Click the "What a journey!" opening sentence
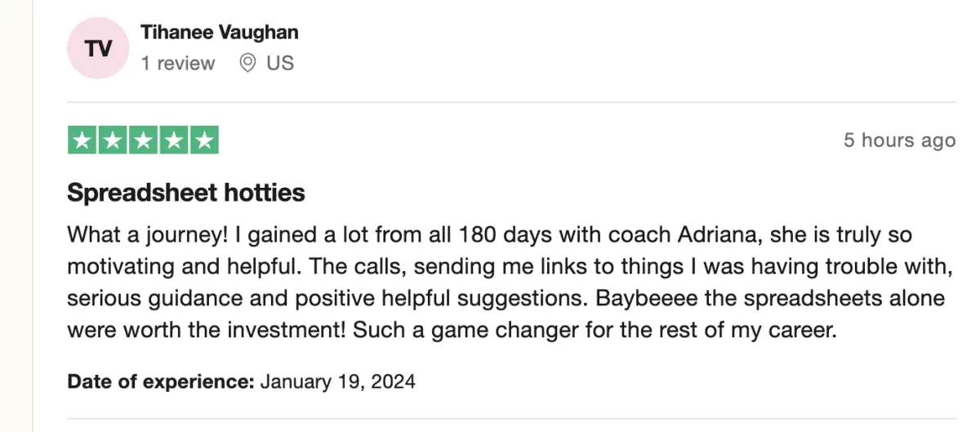 pos(148,235)
